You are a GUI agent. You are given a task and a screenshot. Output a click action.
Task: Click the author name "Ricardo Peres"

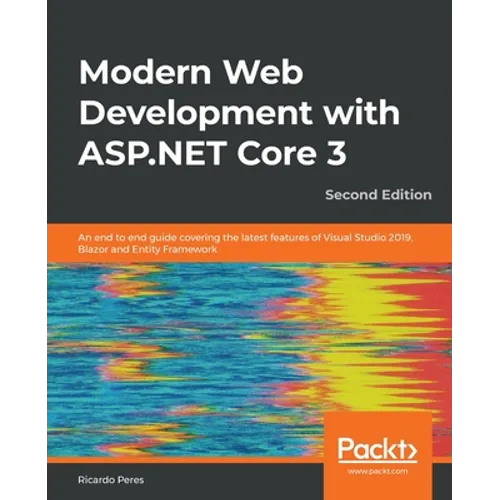pos(111,480)
